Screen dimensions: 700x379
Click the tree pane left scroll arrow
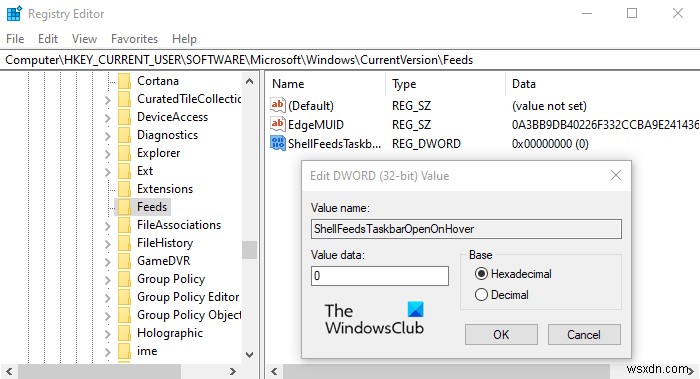pos(8,371)
